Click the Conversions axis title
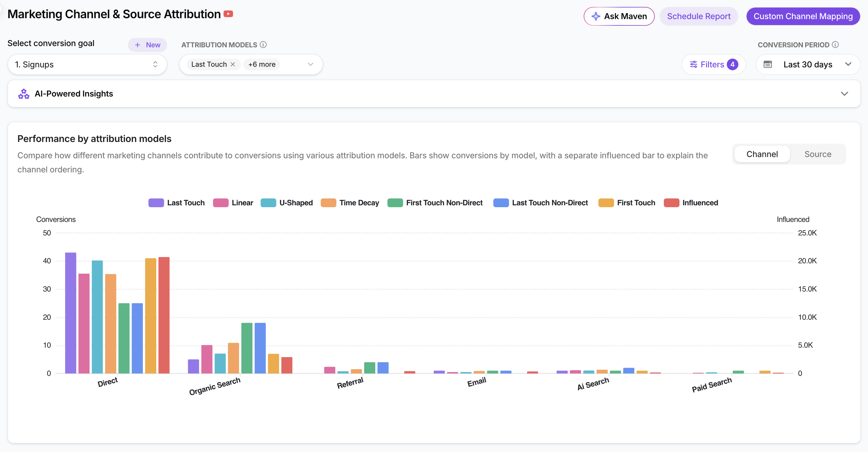This screenshot has width=868, height=452. coord(56,219)
